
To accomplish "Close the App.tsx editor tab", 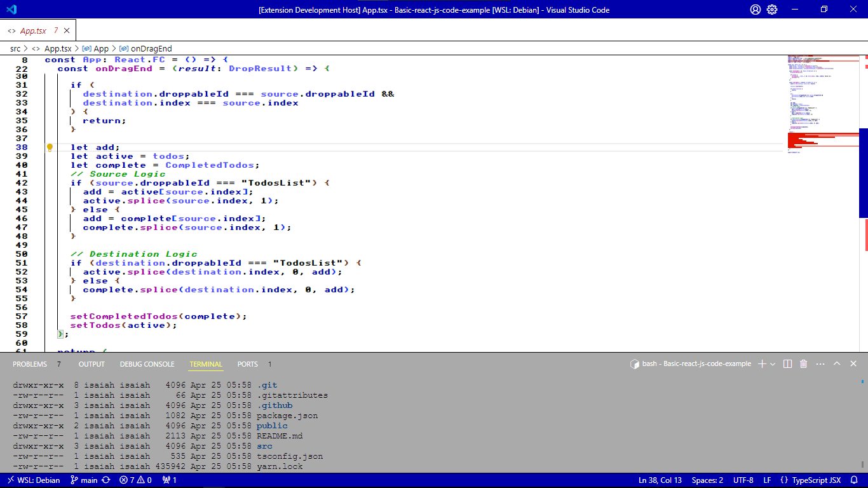I will [x=67, y=30].
